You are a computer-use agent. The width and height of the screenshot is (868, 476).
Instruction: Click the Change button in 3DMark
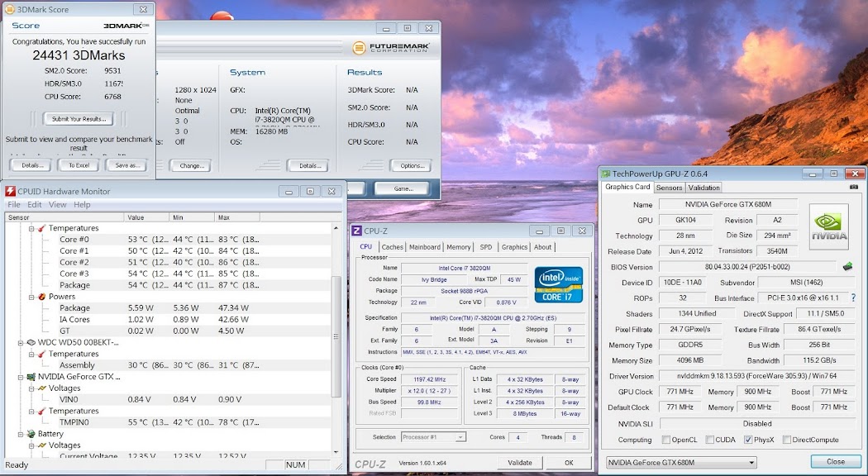pos(191,165)
